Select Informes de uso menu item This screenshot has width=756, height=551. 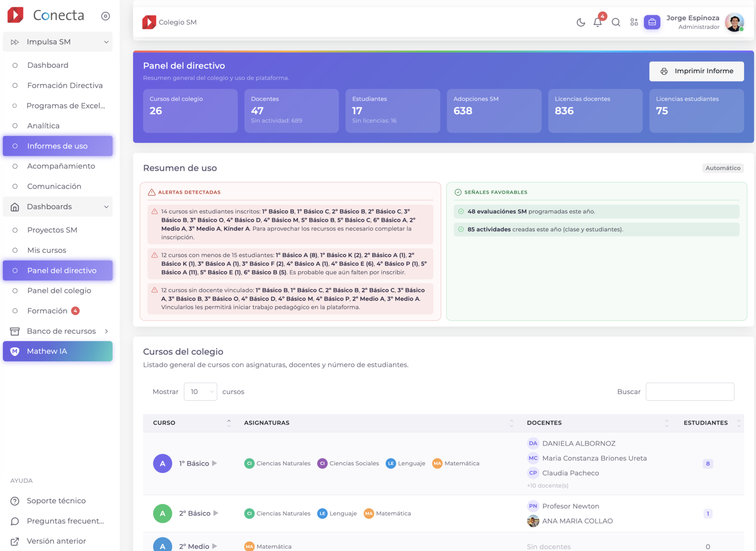[58, 146]
